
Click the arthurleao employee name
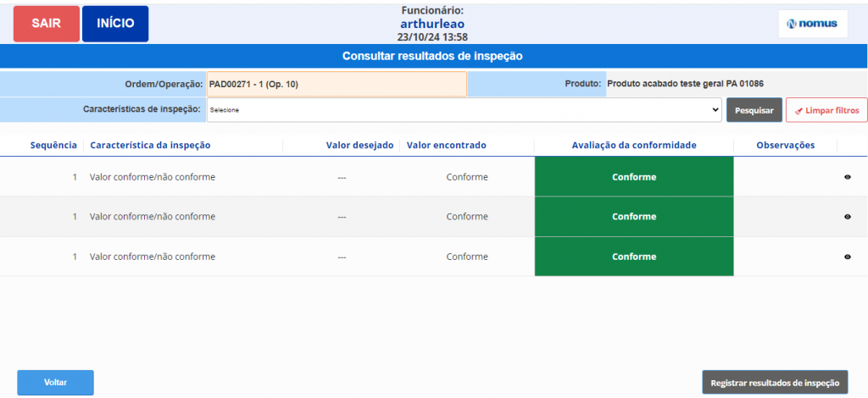[x=432, y=24]
